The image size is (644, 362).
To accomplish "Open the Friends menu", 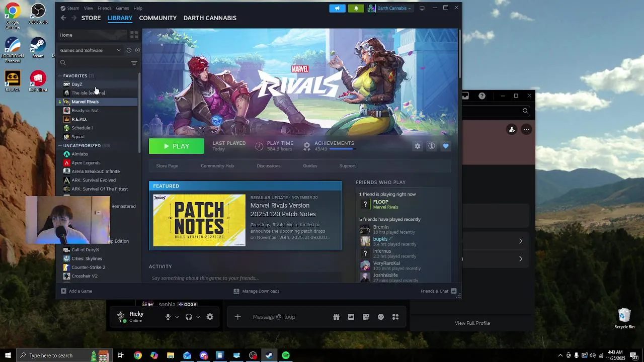I will pos(104,8).
